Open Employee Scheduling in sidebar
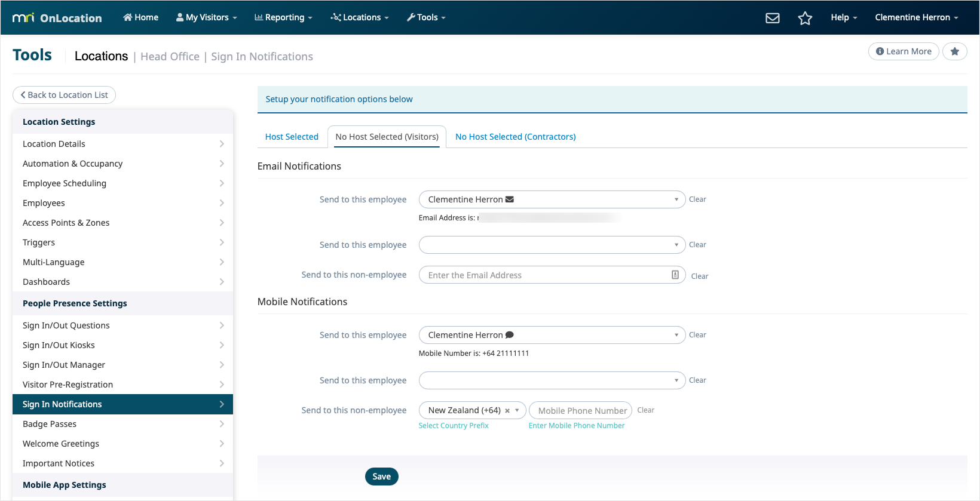This screenshot has width=980, height=501. point(122,183)
